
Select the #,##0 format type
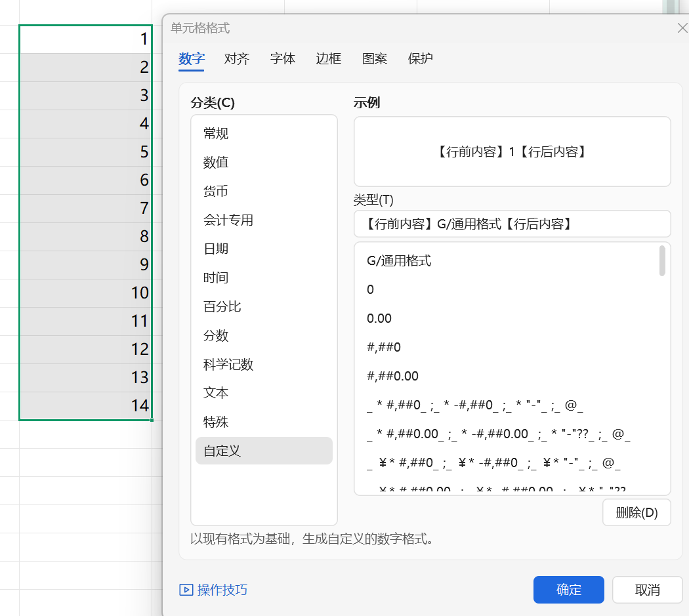click(x=384, y=348)
